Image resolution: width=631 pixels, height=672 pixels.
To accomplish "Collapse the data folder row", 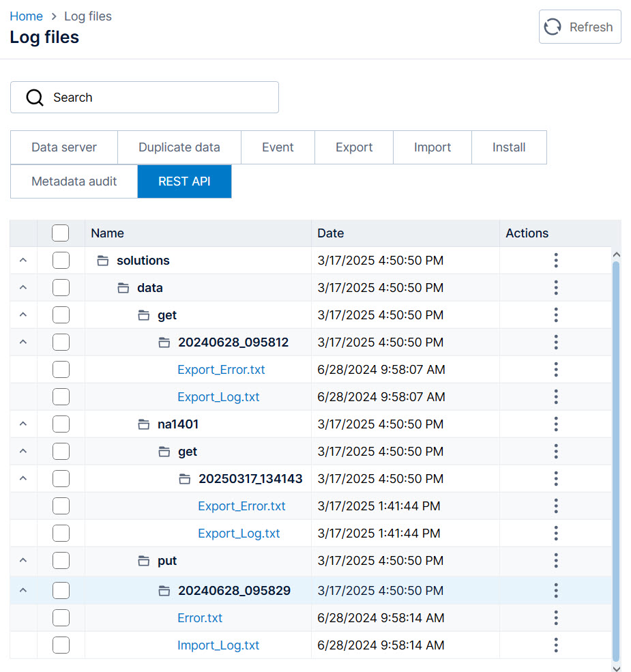I will coord(23,287).
